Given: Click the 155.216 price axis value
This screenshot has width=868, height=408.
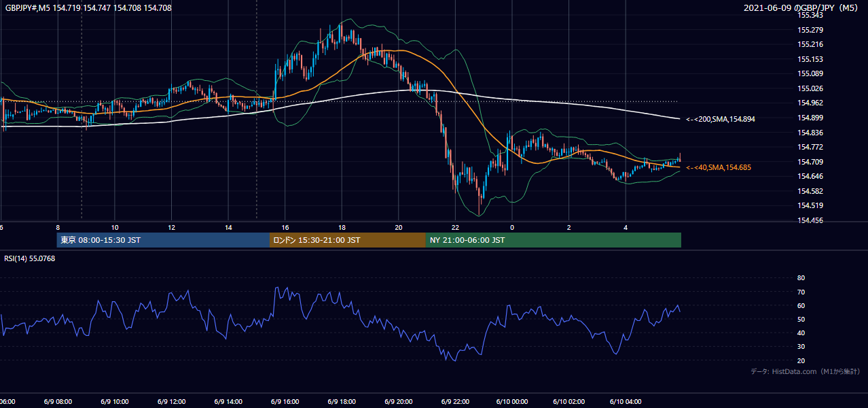Looking at the screenshot, I should point(810,44).
